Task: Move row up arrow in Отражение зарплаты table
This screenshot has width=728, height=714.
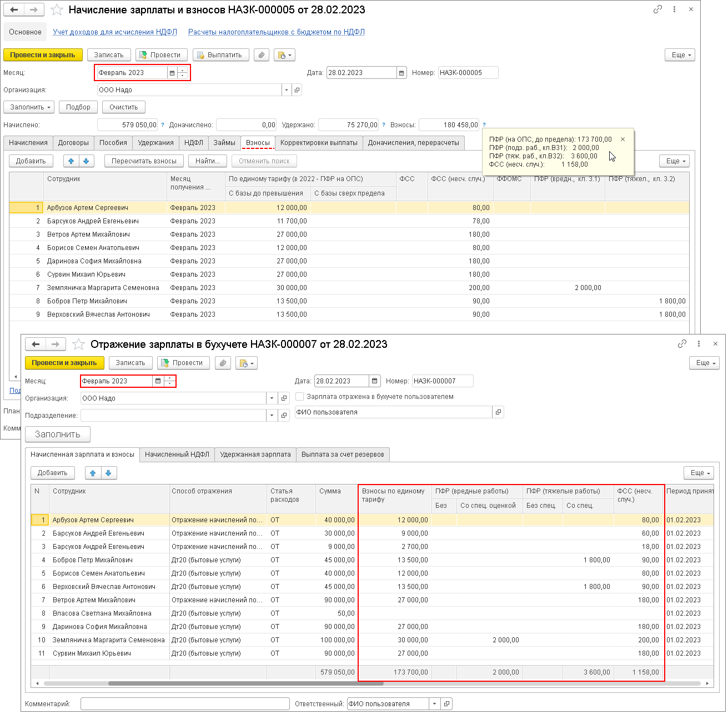Action: point(93,473)
